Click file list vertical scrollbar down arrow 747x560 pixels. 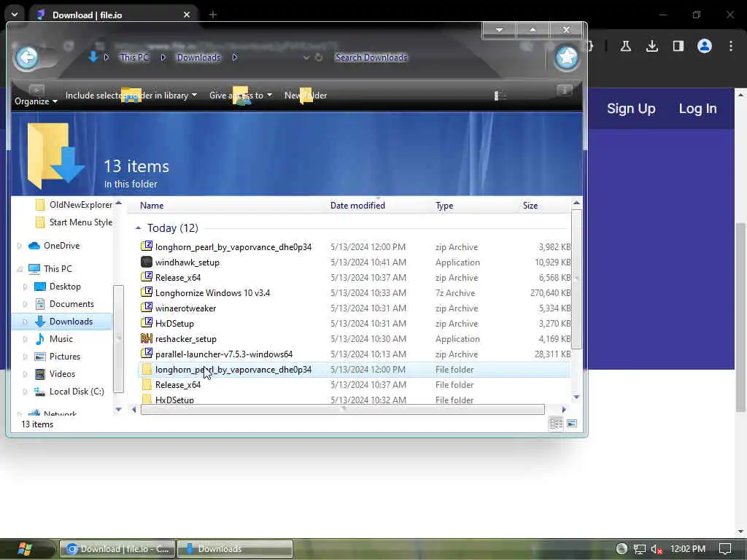(x=576, y=397)
